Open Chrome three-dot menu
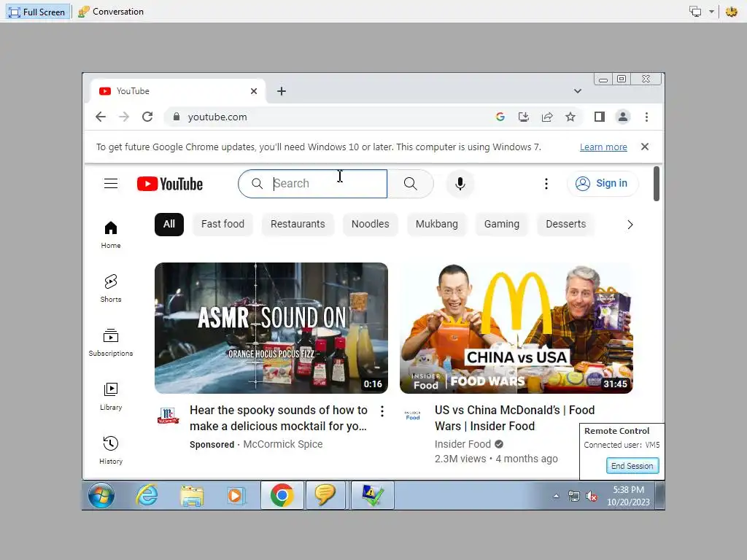747x560 pixels. [x=646, y=117]
